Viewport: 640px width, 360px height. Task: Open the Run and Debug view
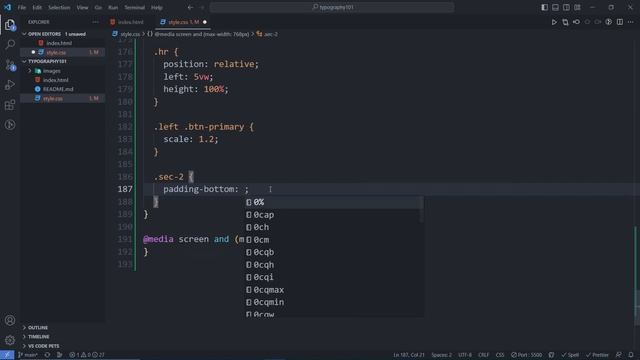tap(10, 85)
